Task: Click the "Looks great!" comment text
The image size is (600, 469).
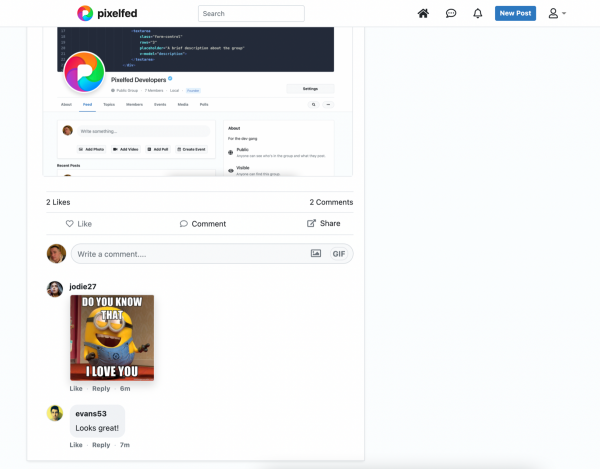Action: click(x=97, y=428)
